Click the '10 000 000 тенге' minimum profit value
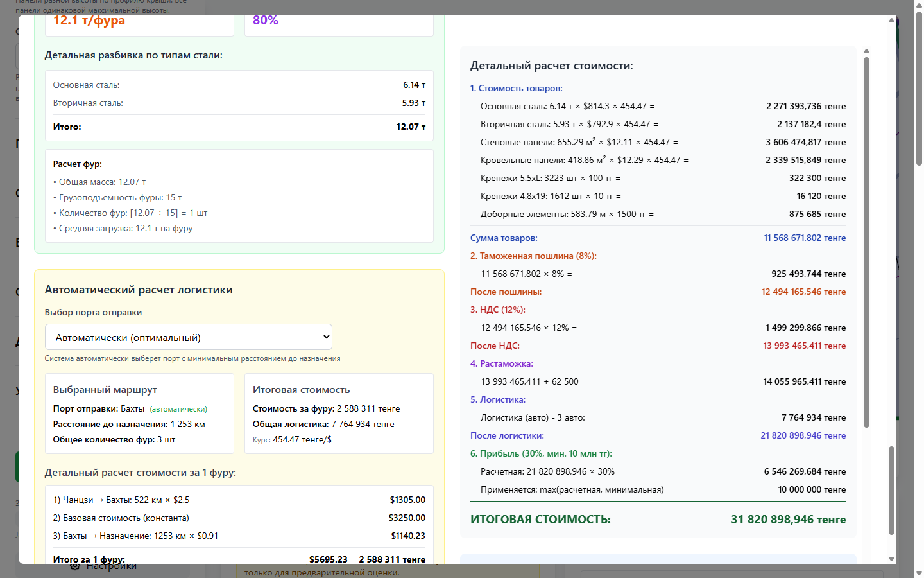Screen dimensions: 924x578 tap(812, 489)
